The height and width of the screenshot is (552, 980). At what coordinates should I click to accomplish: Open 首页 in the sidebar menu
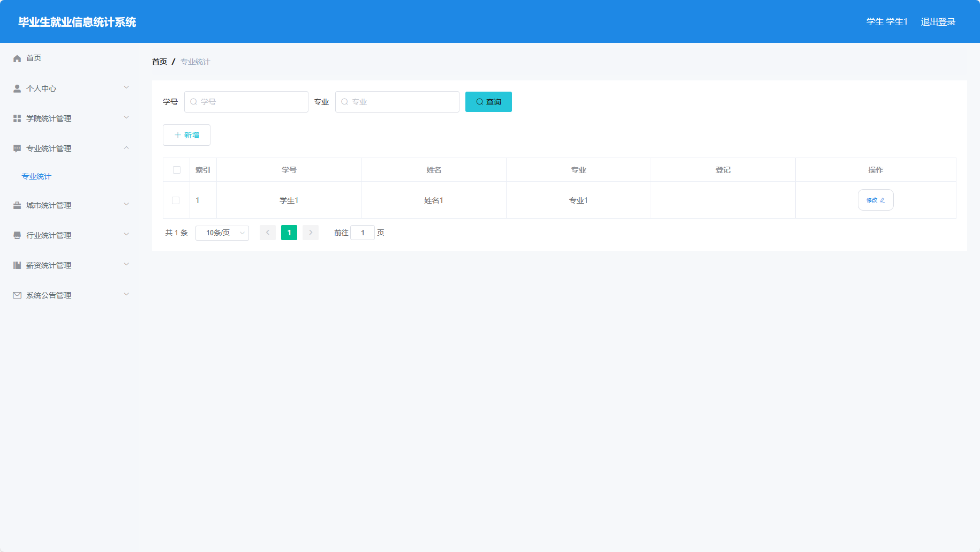[x=70, y=58]
